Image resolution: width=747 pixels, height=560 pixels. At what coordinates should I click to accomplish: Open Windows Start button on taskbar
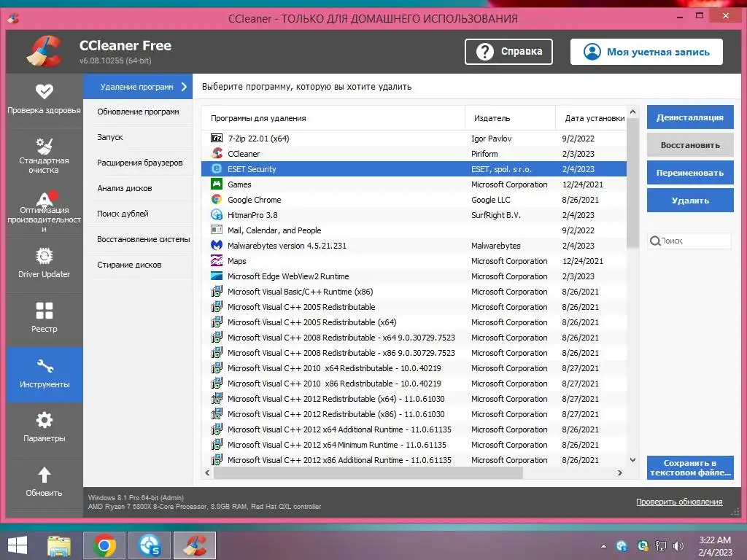(18, 545)
